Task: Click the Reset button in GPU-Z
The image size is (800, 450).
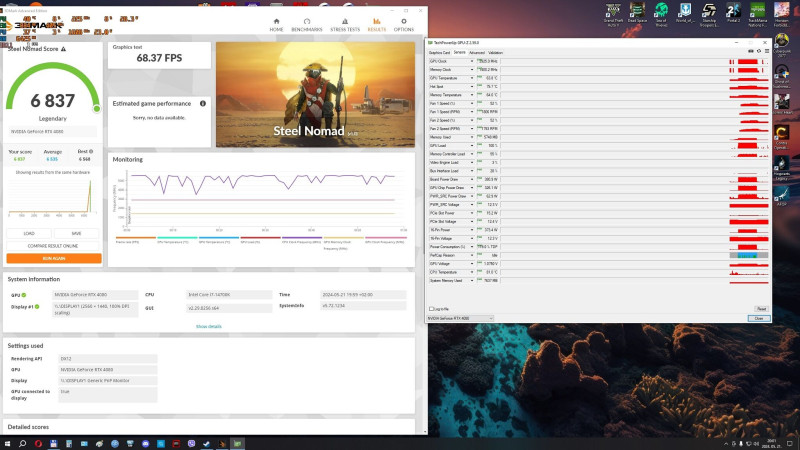Action: pyautogui.click(x=761, y=309)
